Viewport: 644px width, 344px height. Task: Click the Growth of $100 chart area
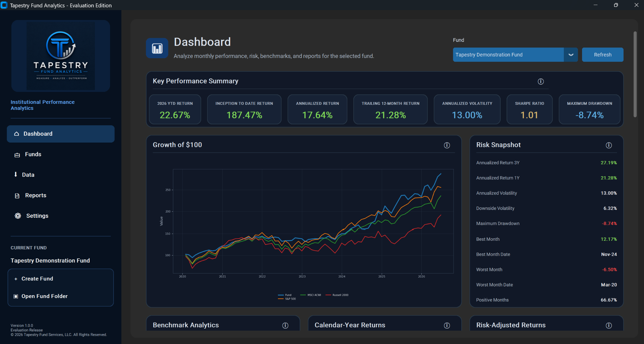point(313,221)
